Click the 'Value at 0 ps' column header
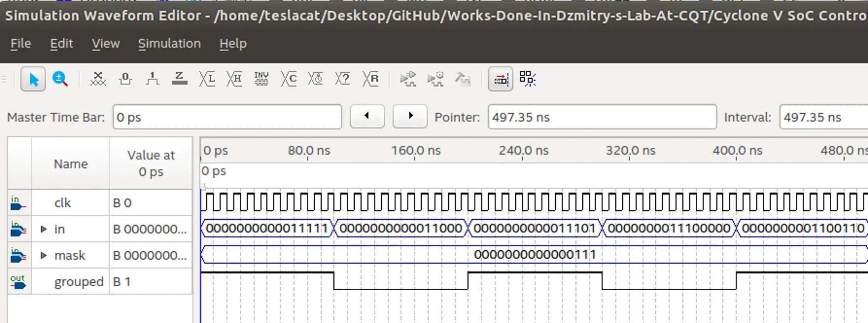 click(151, 164)
